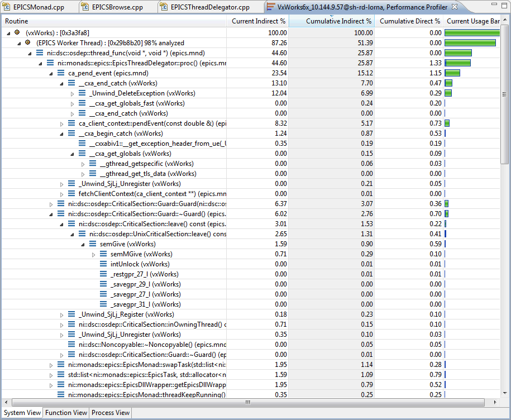
Task: Sort by Current Indirect % column
Action: click(257, 21)
